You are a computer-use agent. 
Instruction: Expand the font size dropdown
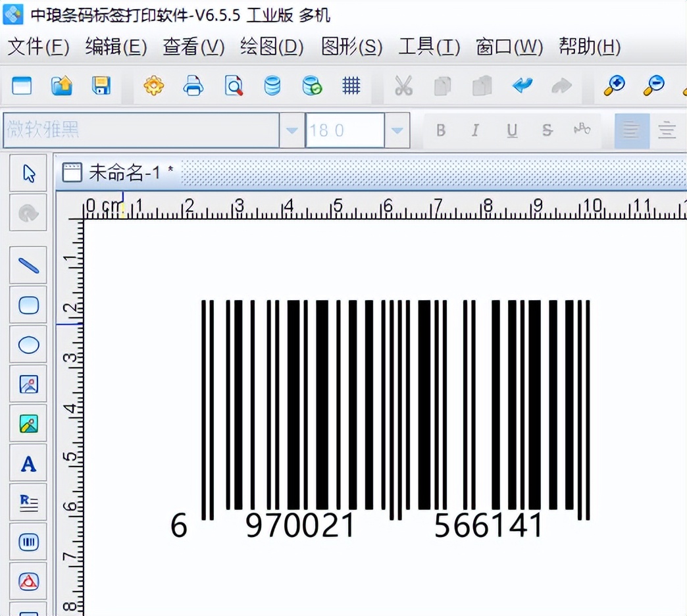397,130
